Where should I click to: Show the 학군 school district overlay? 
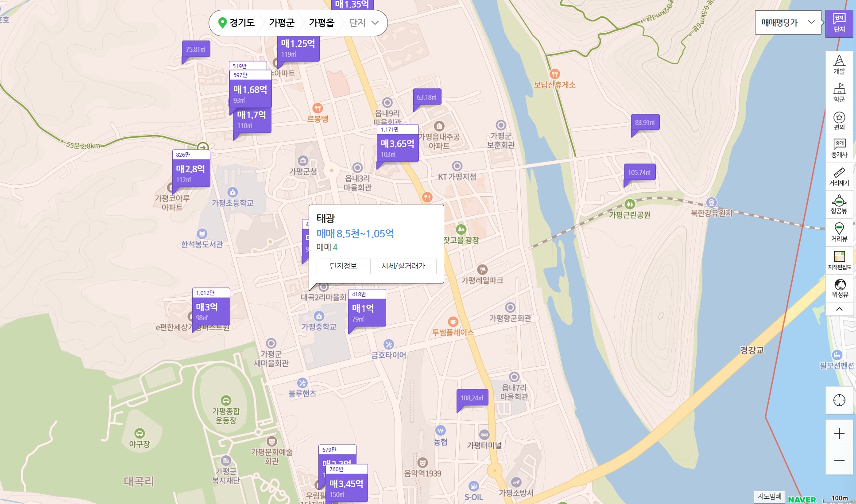pyautogui.click(x=839, y=93)
